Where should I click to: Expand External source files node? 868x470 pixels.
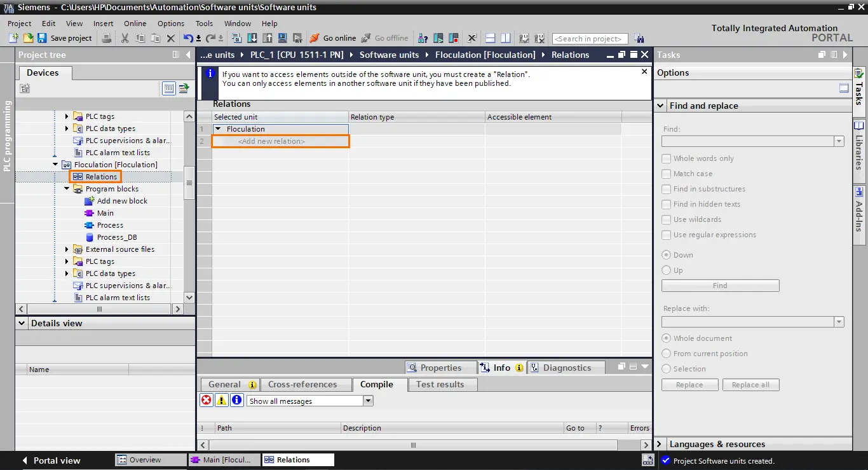pyautogui.click(x=67, y=249)
